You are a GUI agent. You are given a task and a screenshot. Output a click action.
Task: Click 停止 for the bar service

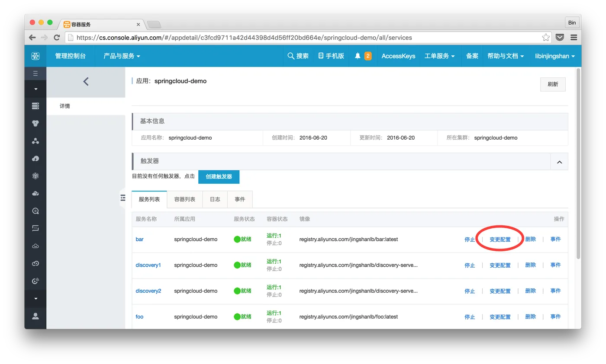tap(470, 239)
